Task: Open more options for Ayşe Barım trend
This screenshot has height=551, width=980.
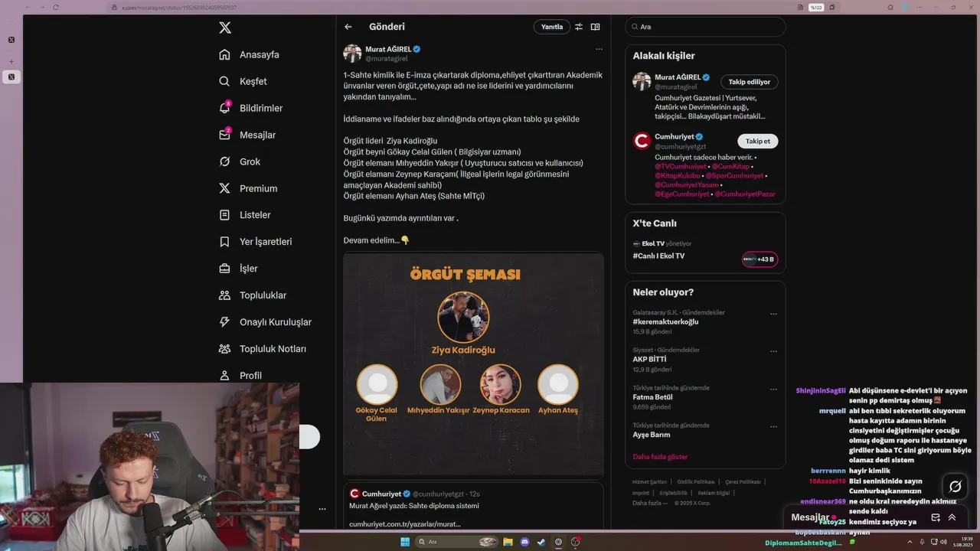Action: tap(773, 426)
